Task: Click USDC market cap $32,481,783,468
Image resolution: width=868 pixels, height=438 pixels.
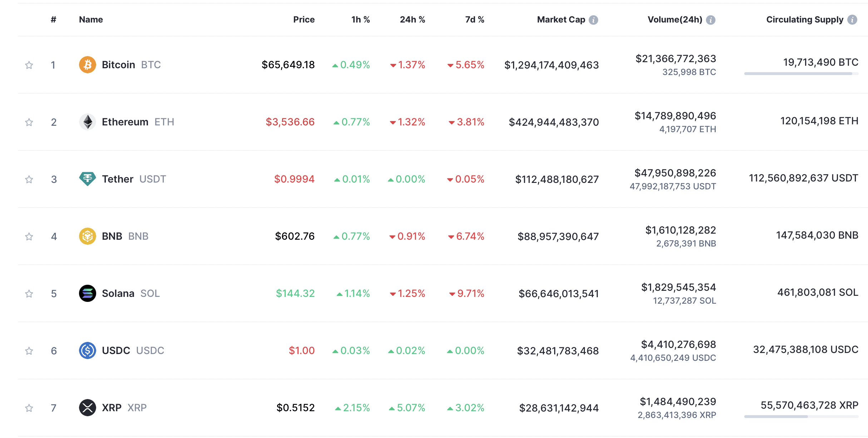Action: click(x=558, y=351)
